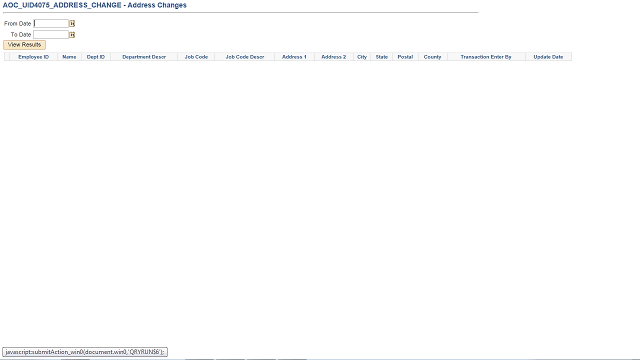The width and height of the screenshot is (640, 360).
Task: Sort by Update Date column header
Action: [549, 57]
